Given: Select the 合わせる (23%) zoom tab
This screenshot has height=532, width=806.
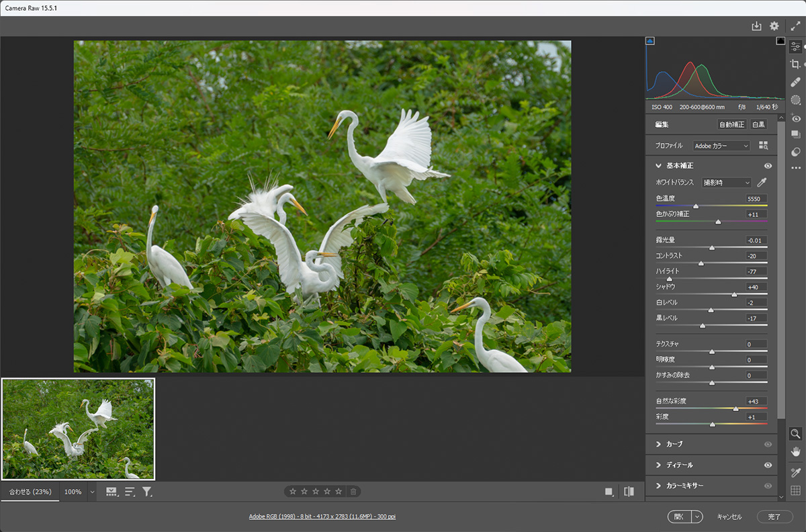Looking at the screenshot, I should [30, 492].
